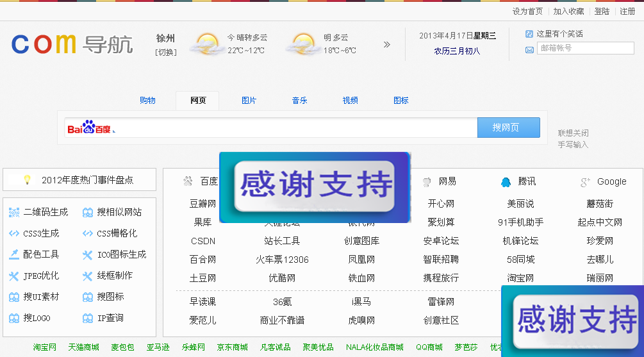Click the 网易 logo icon
This screenshot has width=644, height=357.
(x=427, y=182)
